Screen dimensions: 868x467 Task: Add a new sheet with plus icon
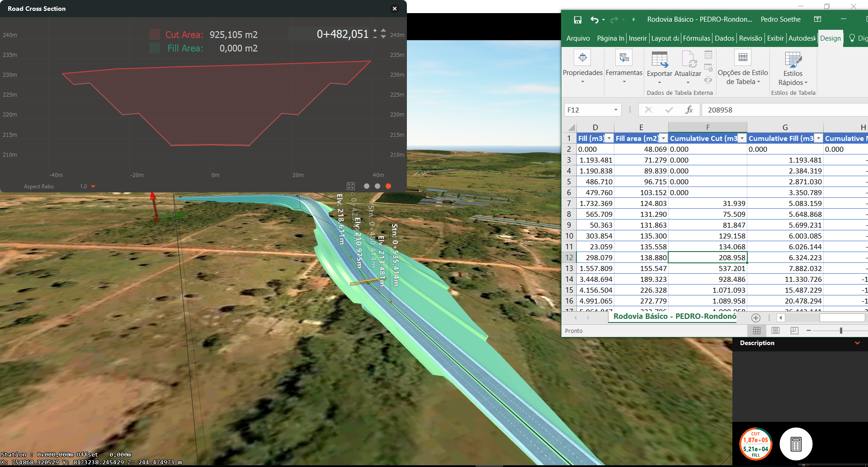click(755, 318)
